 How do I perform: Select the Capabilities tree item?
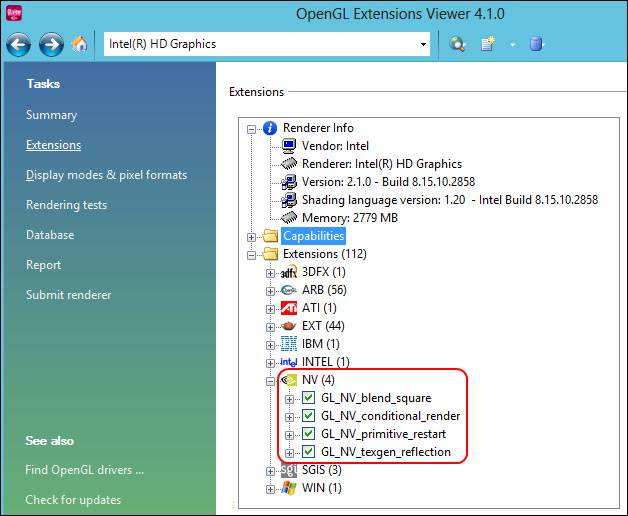[313, 236]
